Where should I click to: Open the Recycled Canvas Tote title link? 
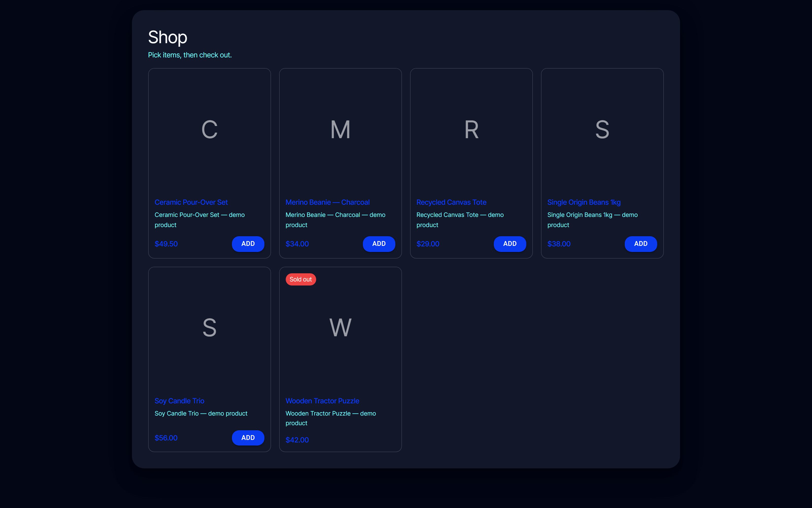451,202
